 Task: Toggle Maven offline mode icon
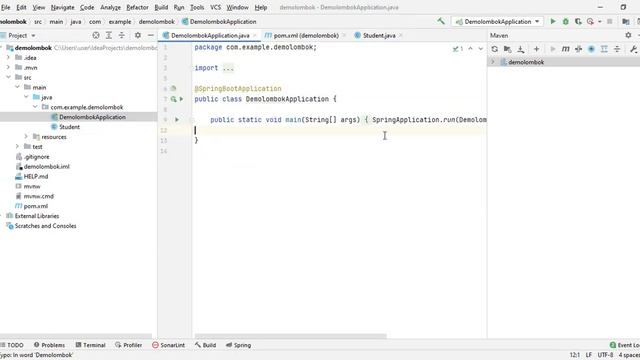click(578, 49)
